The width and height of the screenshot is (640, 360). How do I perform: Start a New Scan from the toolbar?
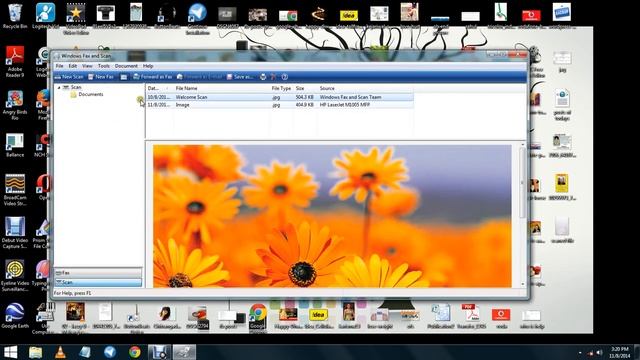[x=69, y=77]
